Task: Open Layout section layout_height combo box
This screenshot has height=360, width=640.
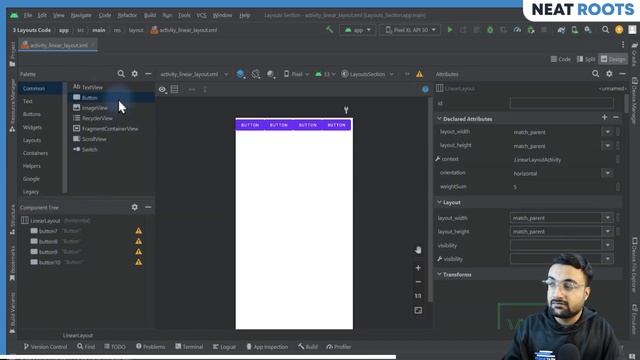Action: coord(562,231)
